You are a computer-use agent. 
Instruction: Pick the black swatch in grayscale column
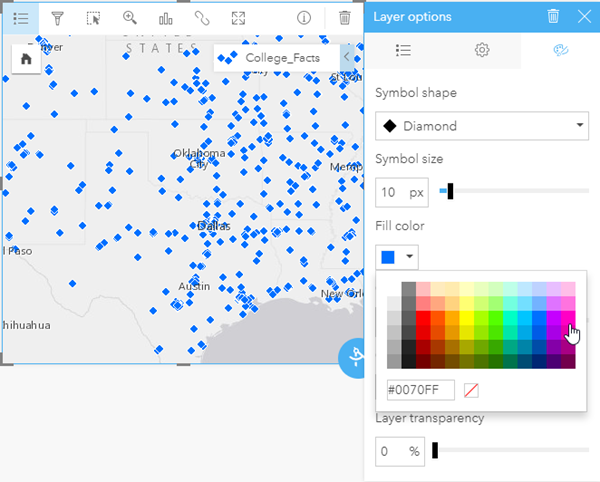(x=409, y=361)
